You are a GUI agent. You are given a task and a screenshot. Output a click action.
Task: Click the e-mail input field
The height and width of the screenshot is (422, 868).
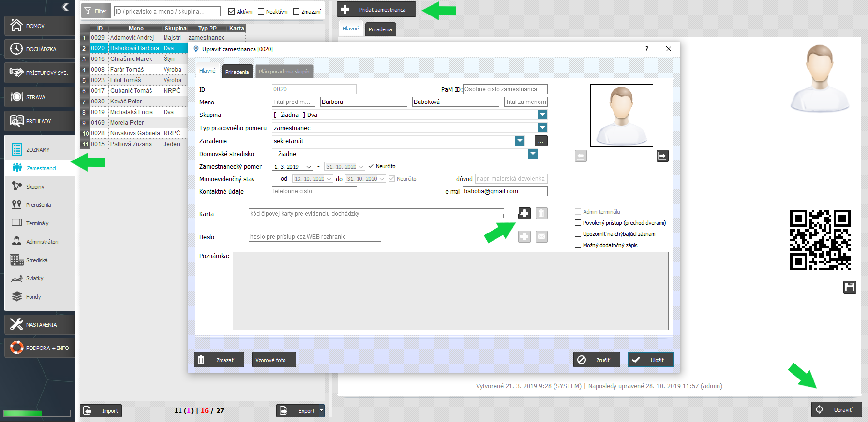point(505,191)
